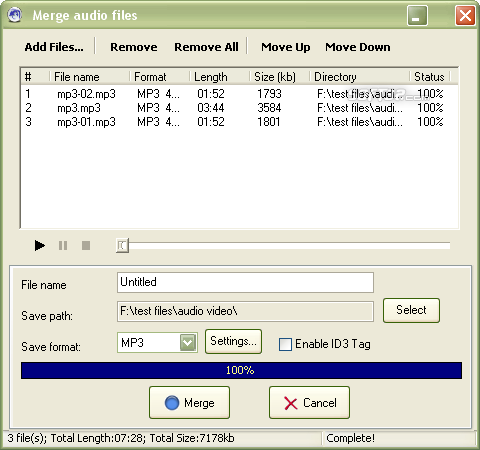Click the File name input containing Untitled

point(245,282)
